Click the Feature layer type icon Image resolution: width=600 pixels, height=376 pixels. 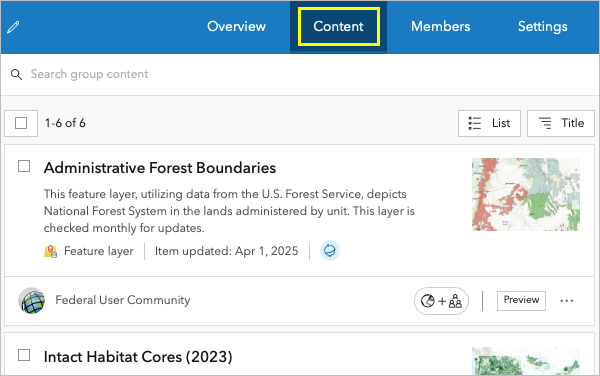pyautogui.click(x=51, y=251)
